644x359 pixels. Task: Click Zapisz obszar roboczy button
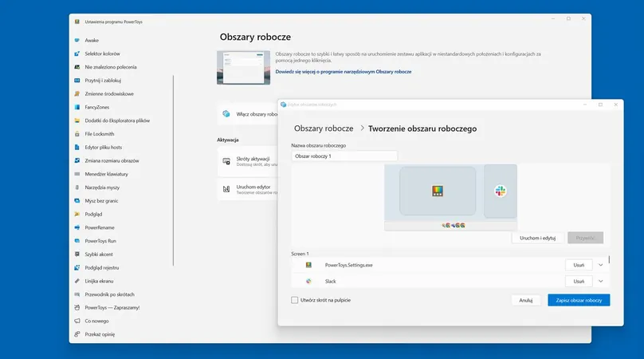pos(579,300)
